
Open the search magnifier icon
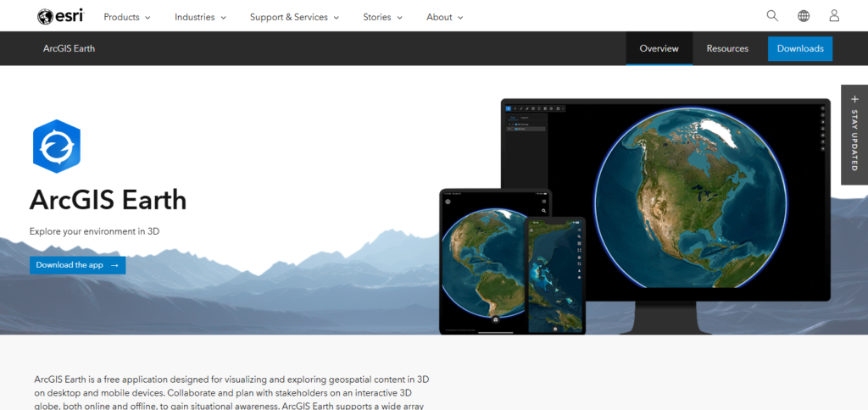[x=772, y=16]
